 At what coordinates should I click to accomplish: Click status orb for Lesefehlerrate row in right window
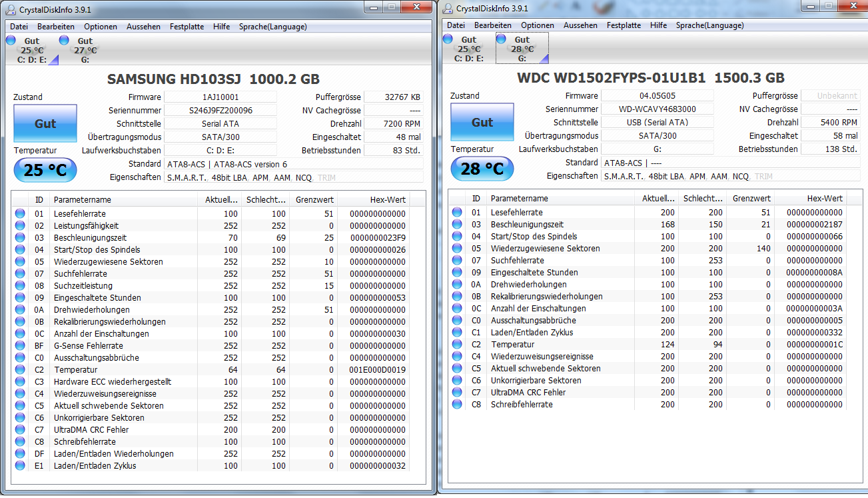click(457, 212)
